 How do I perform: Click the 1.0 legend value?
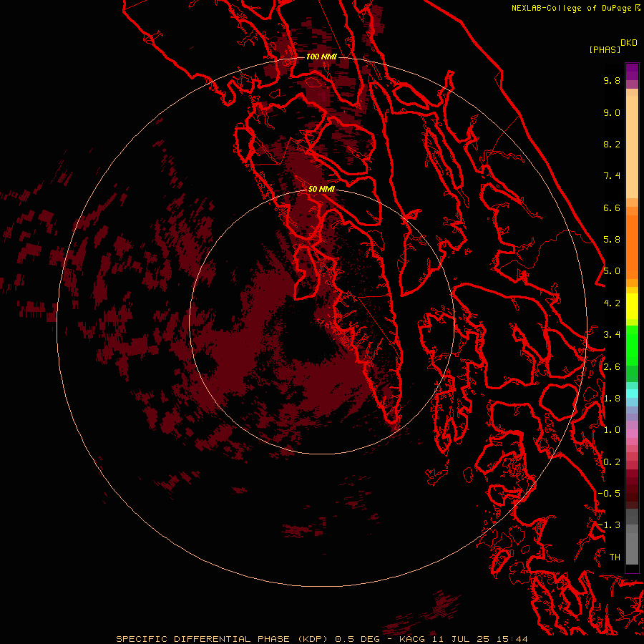612,430
